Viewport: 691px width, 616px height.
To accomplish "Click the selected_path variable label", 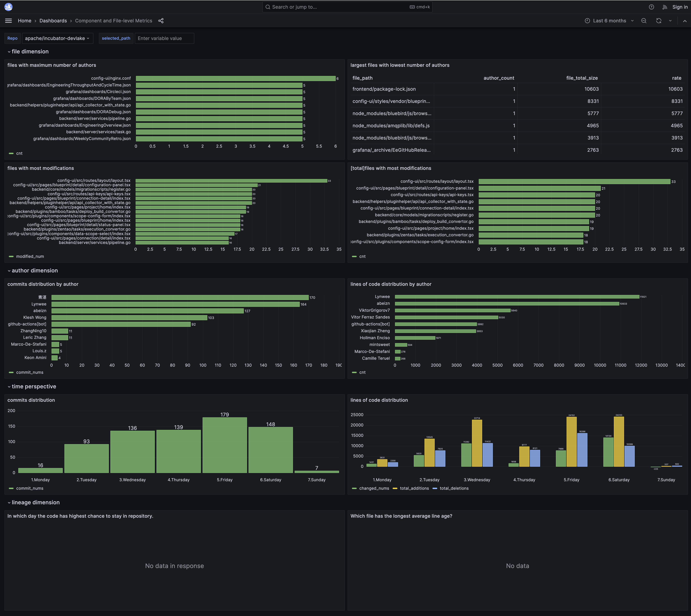I will pos(116,38).
